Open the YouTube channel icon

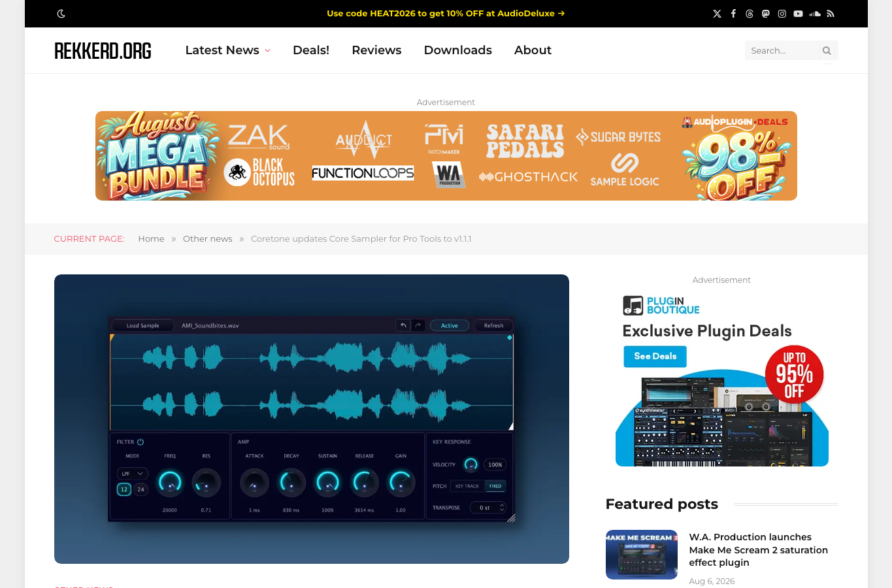(x=798, y=14)
